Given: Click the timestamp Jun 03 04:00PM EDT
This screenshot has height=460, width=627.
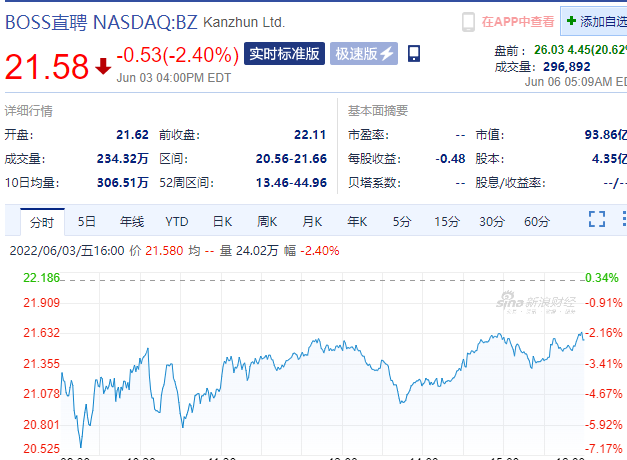Looking at the screenshot, I should (174, 78).
